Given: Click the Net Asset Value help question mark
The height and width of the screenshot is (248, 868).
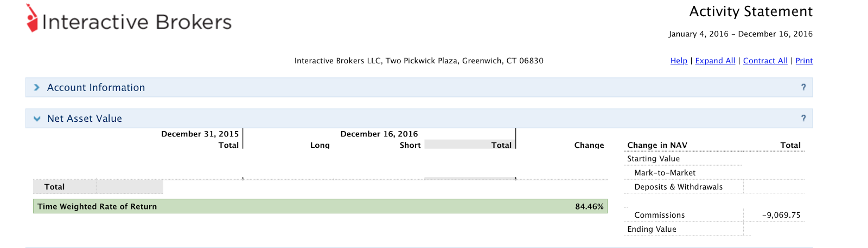Looking at the screenshot, I should tap(803, 118).
